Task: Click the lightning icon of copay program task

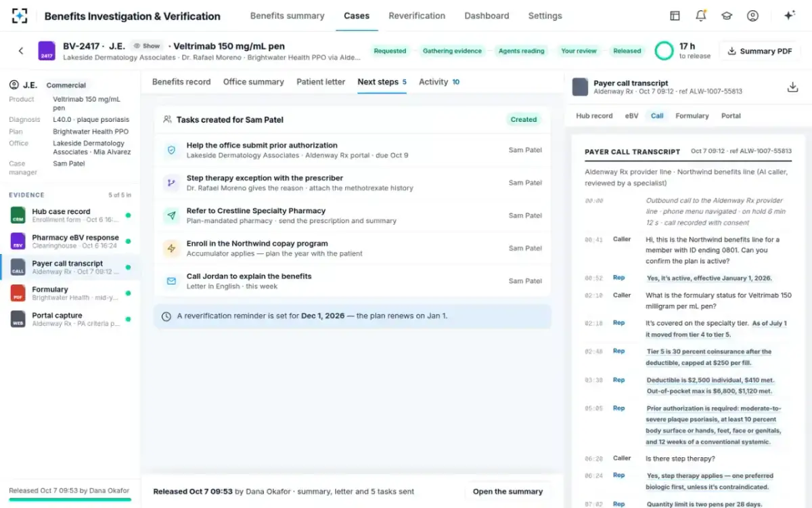Action: click(171, 249)
